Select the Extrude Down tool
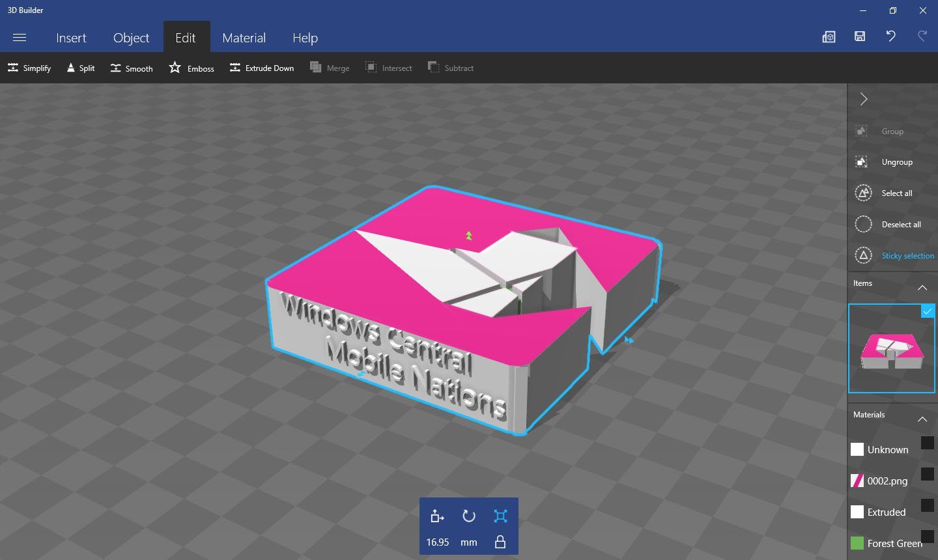Screen dimensions: 938x560 point(262,68)
